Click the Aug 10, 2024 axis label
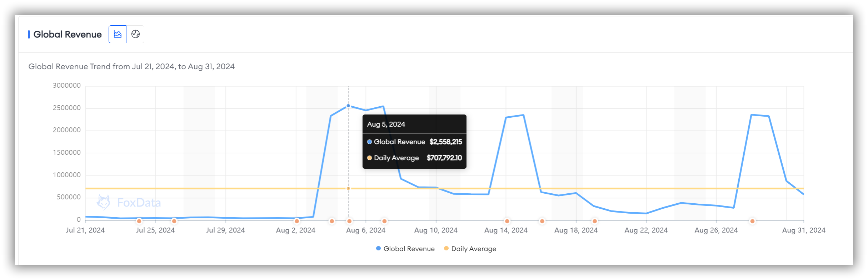Image resolution: width=868 pixels, height=280 pixels. (x=436, y=230)
